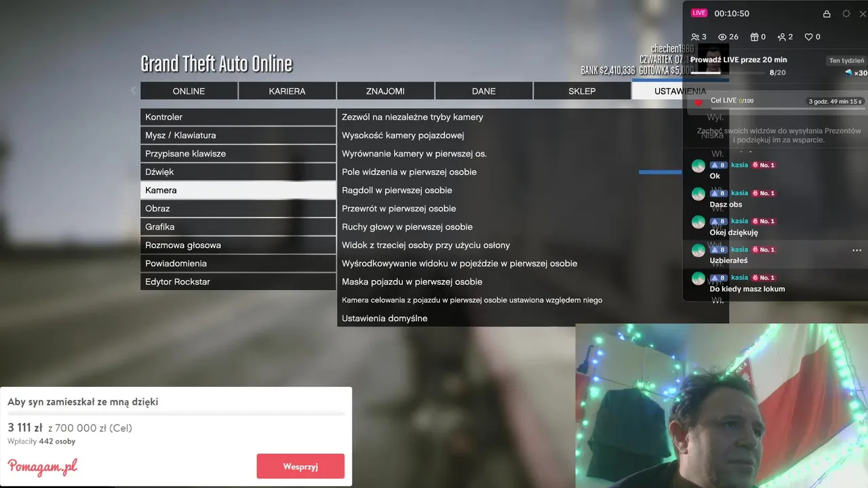The height and width of the screenshot is (488, 868).
Task: Toggle Maska pojazdu w pierwszej osobie
Action: point(533,281)
